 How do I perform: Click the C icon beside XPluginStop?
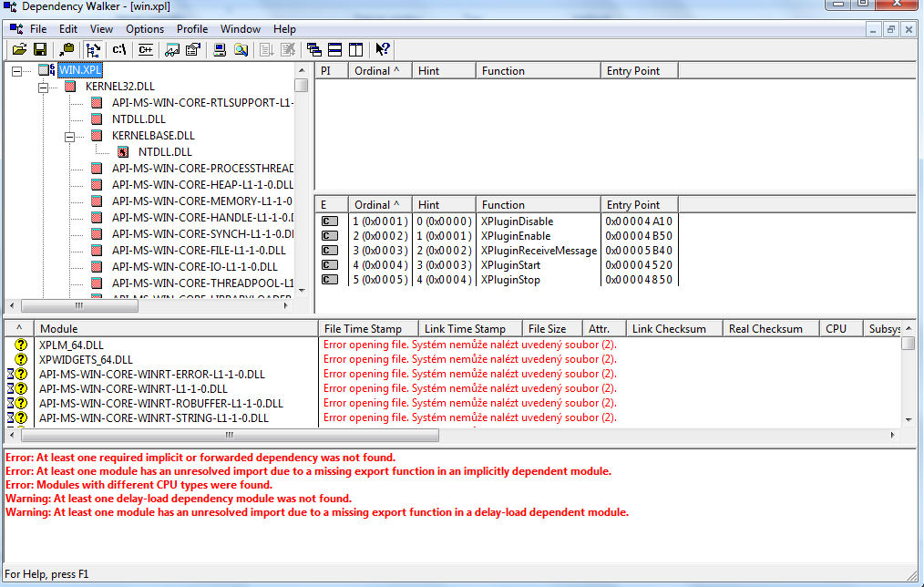tap(329, 280)
